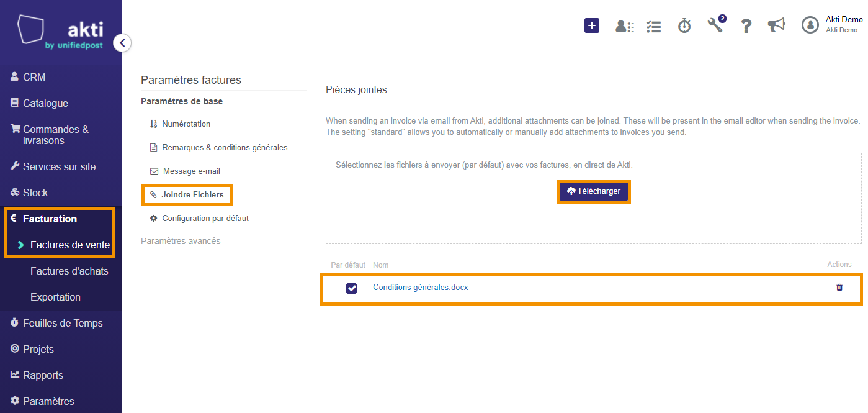
Task: Open the Akti Demo user menu
Action: [832, 25]
